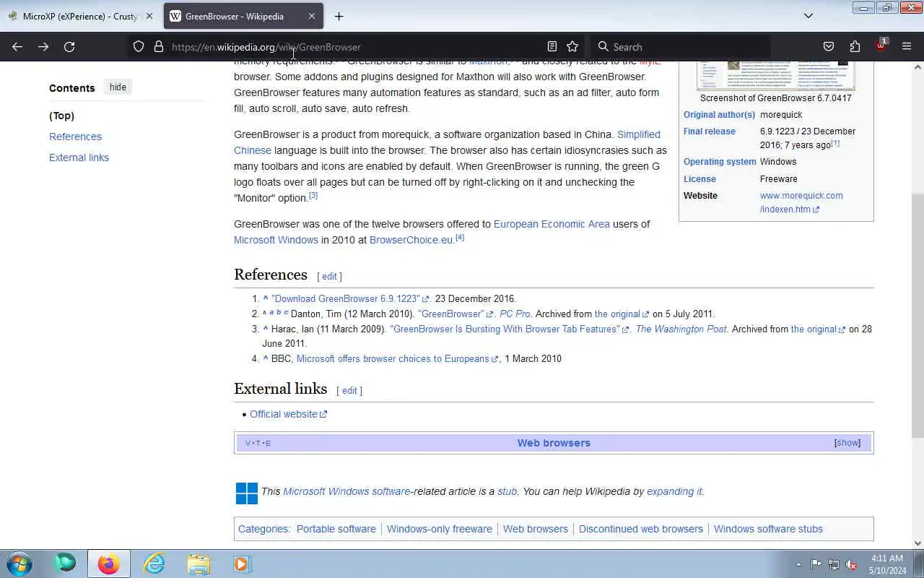The height and width of the screenshot is (578, 924).
Task: Show site security padlock information
Action: coord(159,47)
